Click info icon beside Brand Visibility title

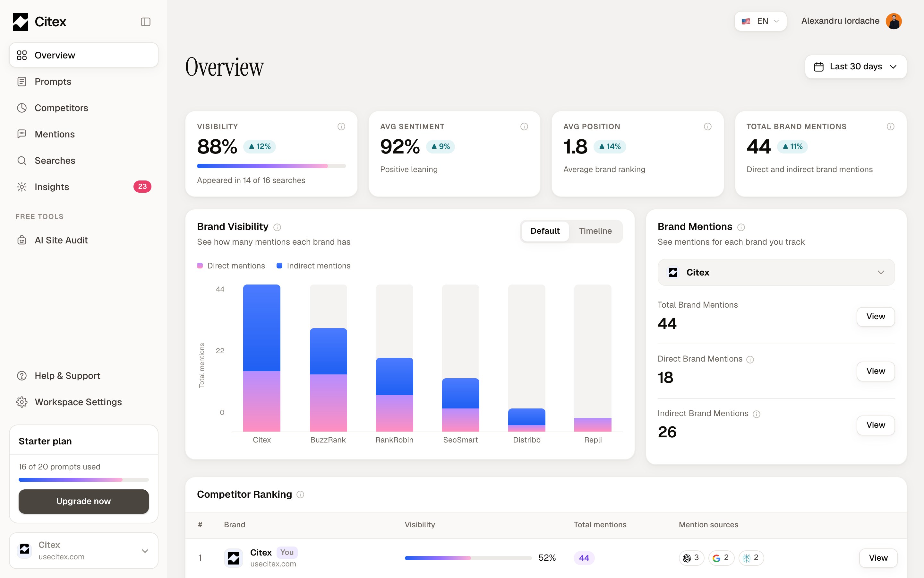pyautogui.click(x=277, y=227)
